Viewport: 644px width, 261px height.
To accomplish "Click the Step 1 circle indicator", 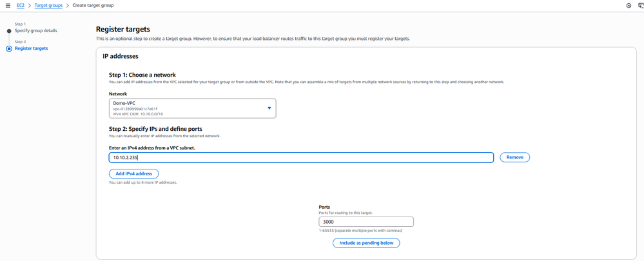I will coord(9,30).
